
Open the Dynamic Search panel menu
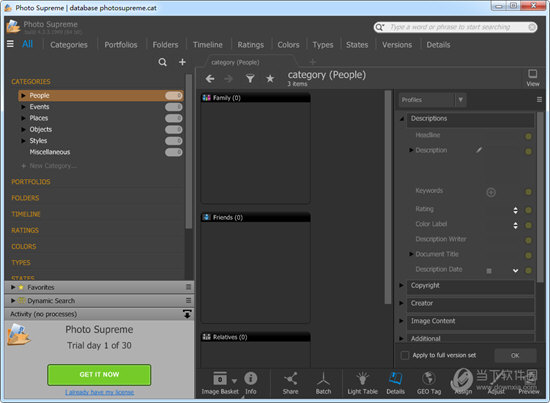click(188, 301)
